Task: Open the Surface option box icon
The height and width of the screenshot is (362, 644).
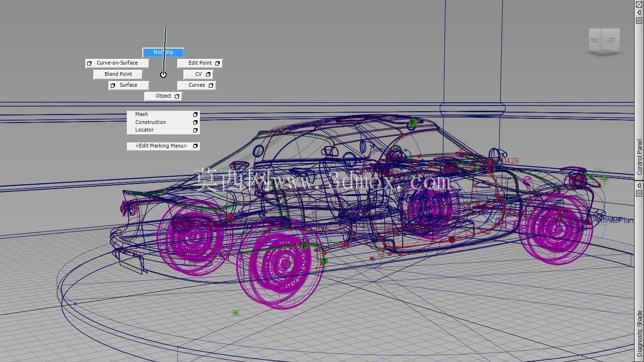Action: click(113, 86)
